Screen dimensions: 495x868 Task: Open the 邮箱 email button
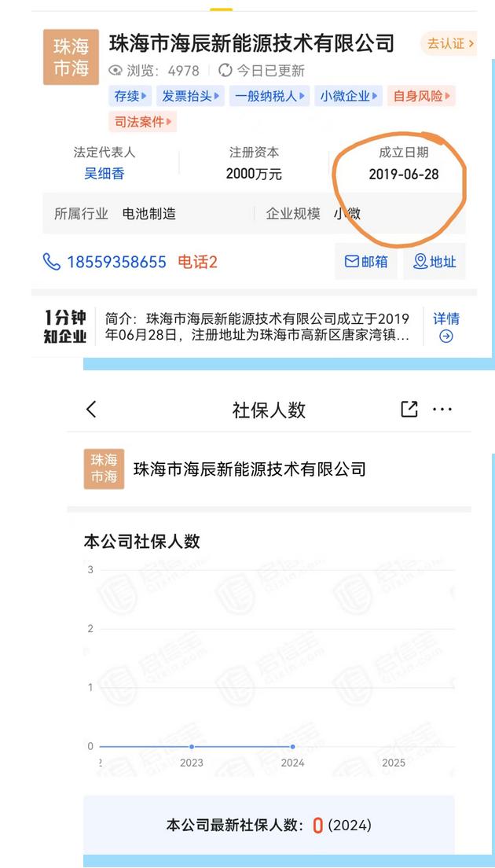[366, 261]
